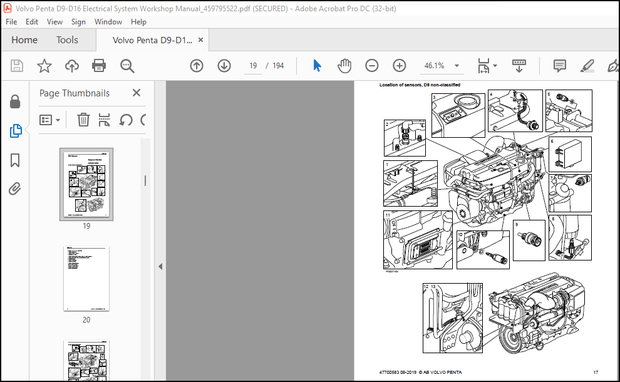Go to the next page with the down arrow
The image size is (620, 382).
224,66
